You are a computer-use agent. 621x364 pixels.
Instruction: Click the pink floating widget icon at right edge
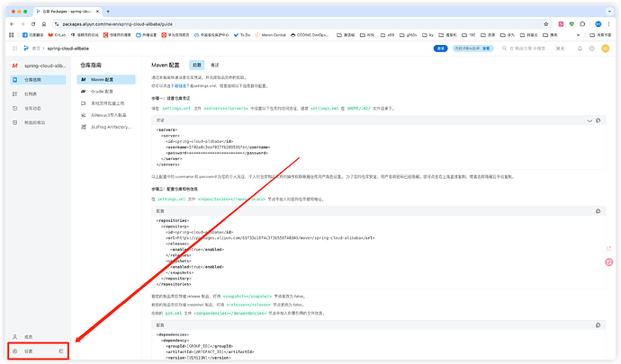pyautogui.click(x=609, y=262)
